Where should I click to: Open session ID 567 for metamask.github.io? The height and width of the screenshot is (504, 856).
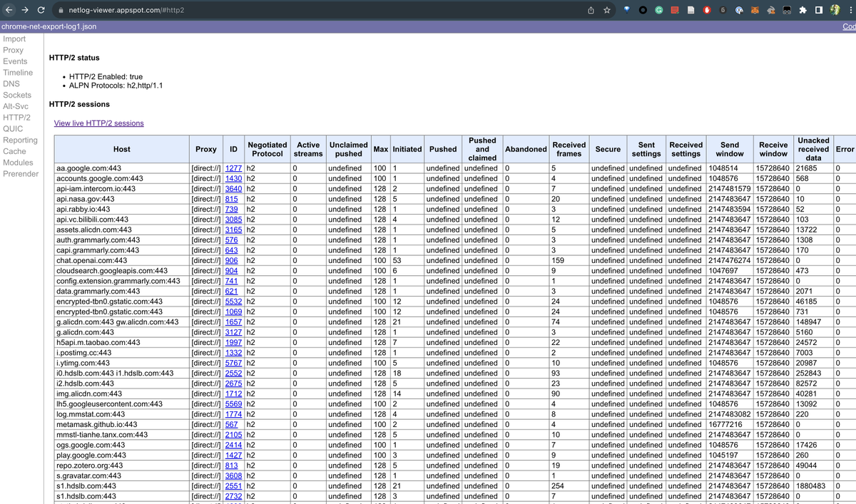(231, 425)
